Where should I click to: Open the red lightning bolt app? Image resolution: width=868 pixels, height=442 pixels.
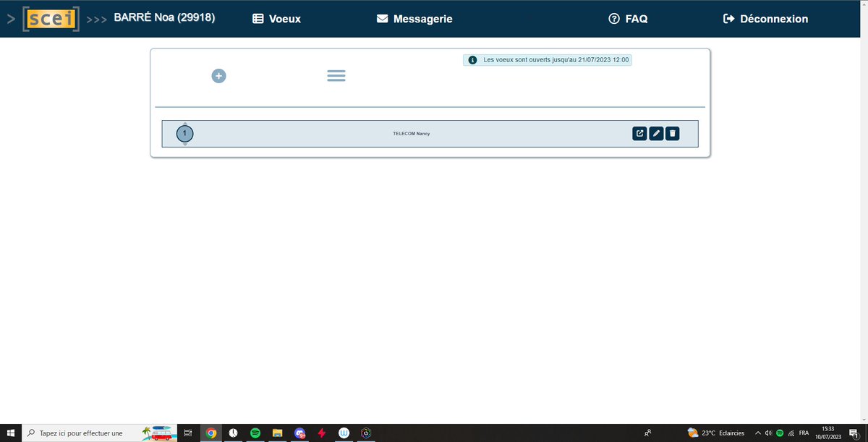pyautogui.click(x=322, y=433)
